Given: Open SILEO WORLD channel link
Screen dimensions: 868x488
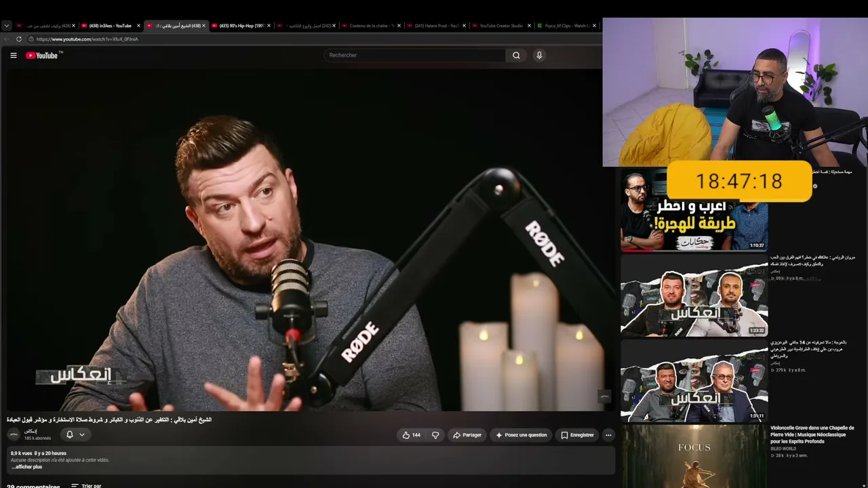Looking at the screenshot, I should (783, 449).
